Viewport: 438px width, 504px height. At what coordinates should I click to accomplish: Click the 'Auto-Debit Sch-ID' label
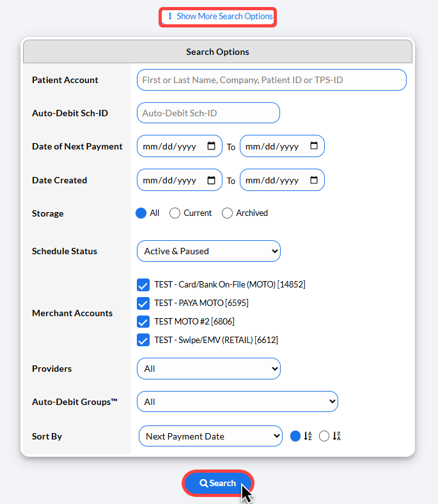70,113
